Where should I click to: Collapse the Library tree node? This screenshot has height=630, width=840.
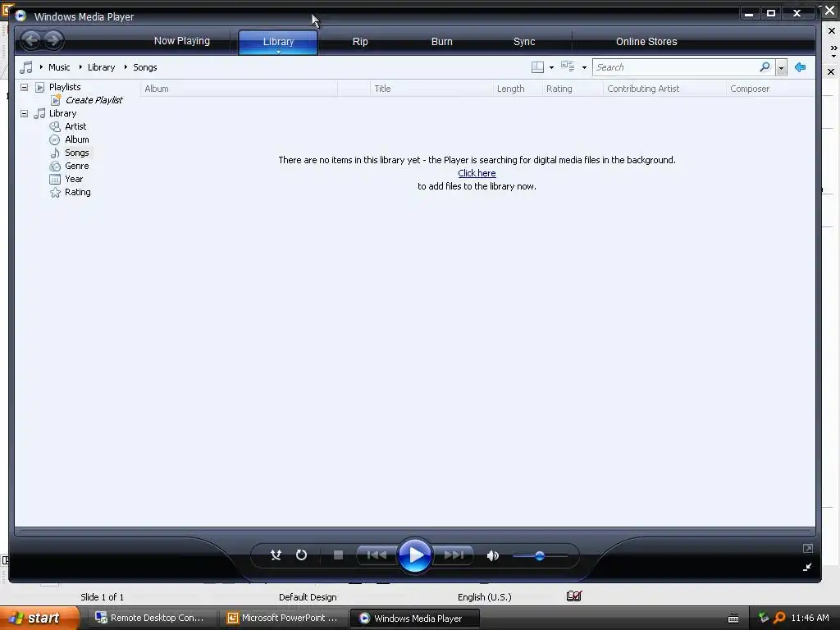pos(24,113)
